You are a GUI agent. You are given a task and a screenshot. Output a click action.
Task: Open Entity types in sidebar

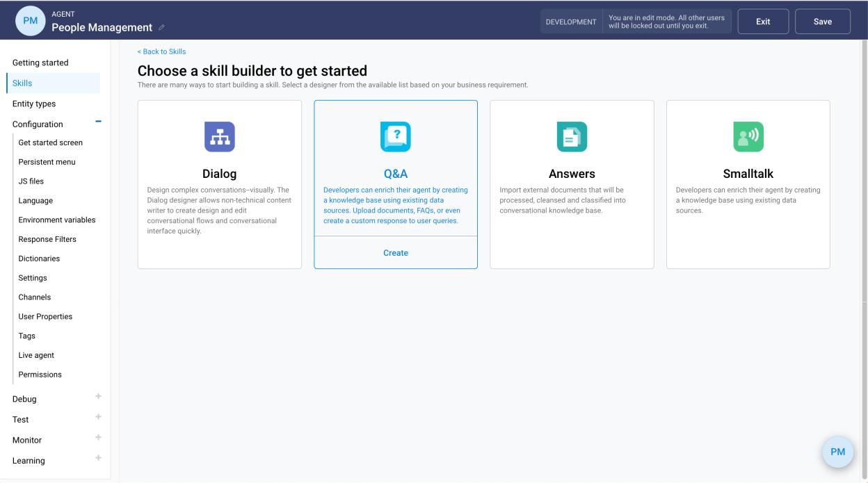(x=34, y=104)
